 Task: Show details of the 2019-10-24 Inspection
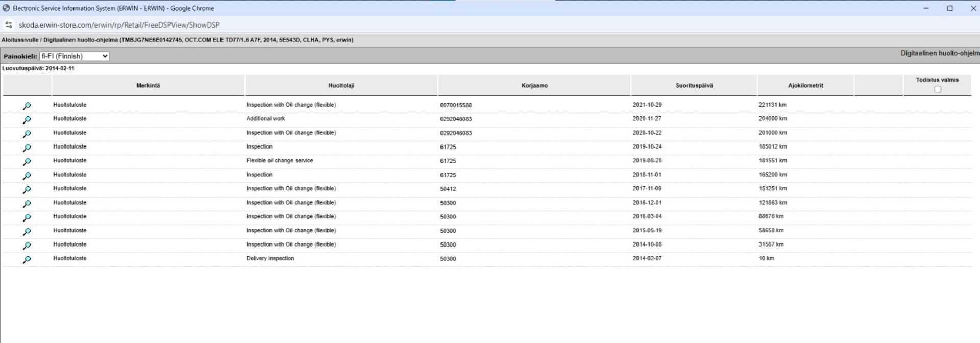pyautogui.click(x=27, y=148)
